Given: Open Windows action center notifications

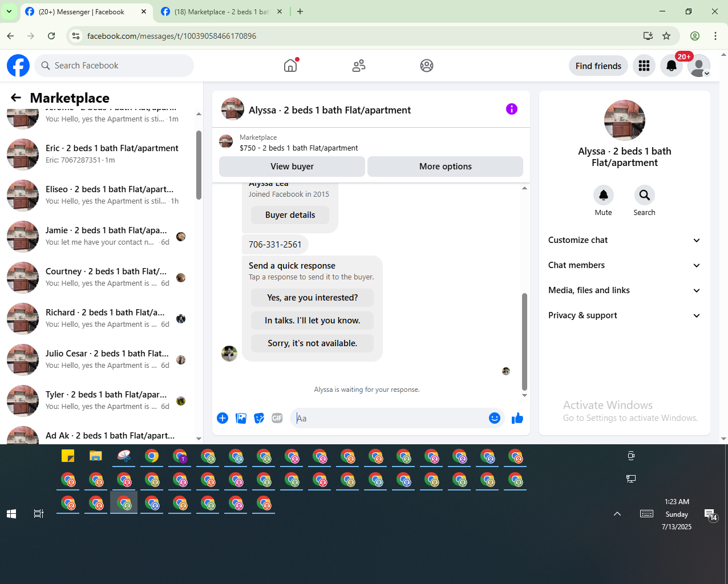Looking at the screenshot, I should tap(710, 514).
